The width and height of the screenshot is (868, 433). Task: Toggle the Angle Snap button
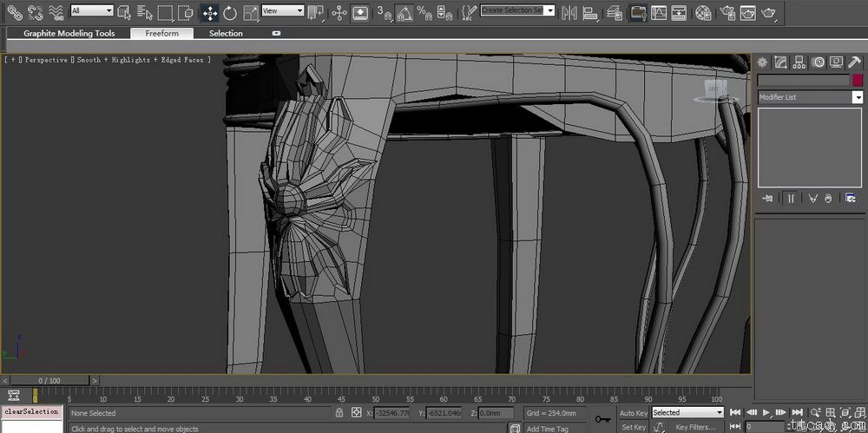click(x=404, y=12)
